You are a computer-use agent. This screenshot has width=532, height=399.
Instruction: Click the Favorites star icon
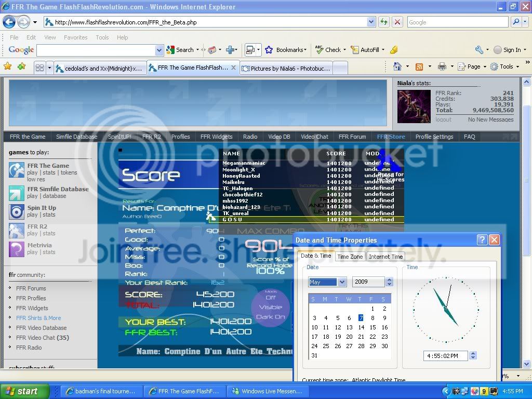click(7, 66)
